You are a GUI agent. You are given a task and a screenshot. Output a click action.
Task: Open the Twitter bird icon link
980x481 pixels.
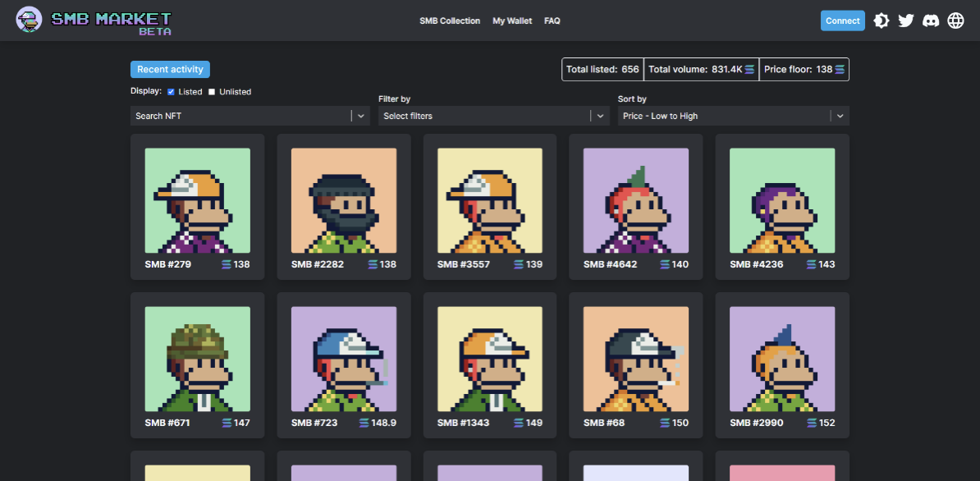(906, 21)
